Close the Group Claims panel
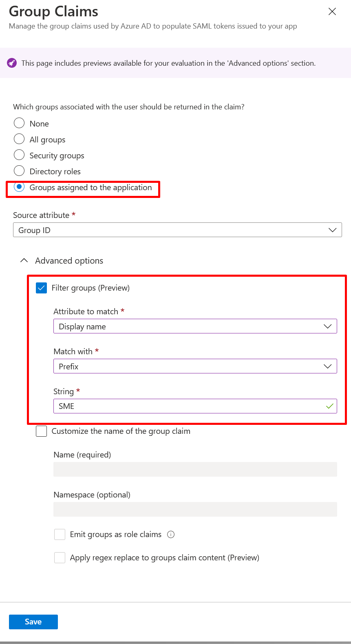This screenshot has width=351, height=644. [332, 11]
